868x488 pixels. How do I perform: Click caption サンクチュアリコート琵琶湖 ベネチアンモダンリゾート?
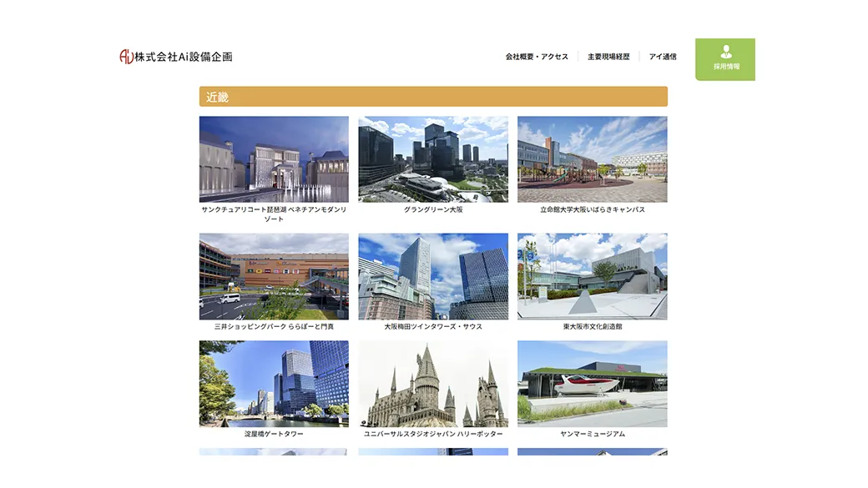(x=274, y=214)
